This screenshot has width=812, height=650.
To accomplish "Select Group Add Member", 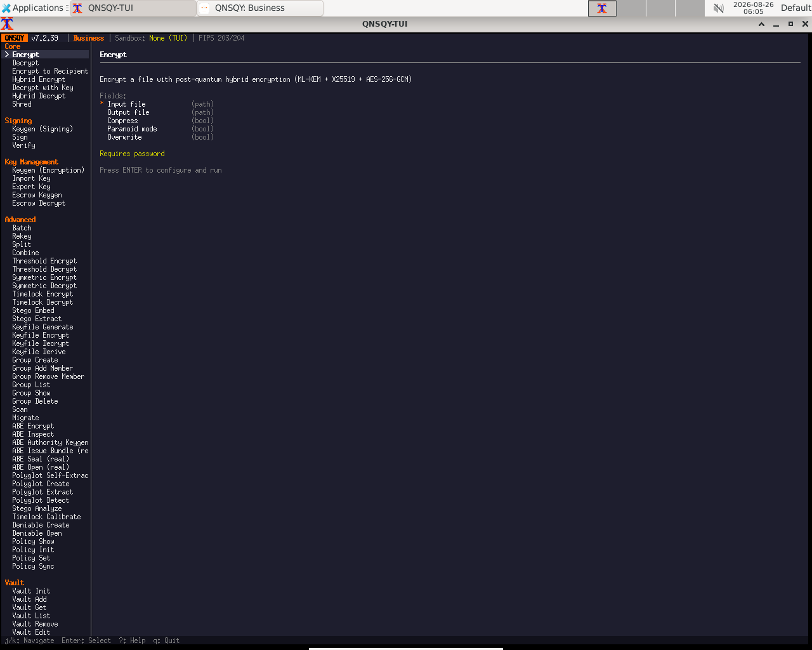I will pos(43,368).
